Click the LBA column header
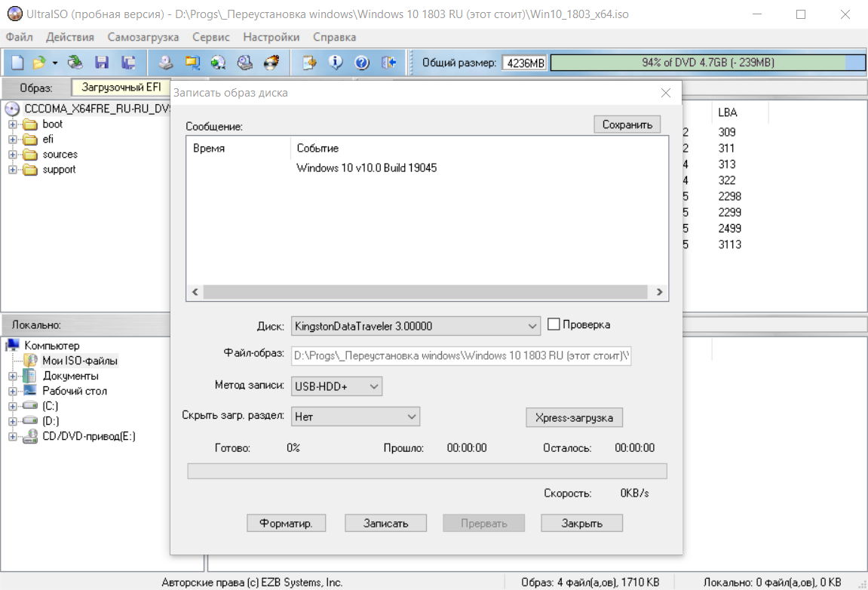868x590 pixels. (728, 112)
